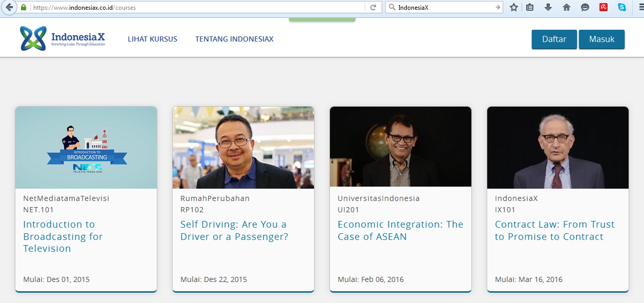Screen dimensions: 644x303
Task: Click the browser back arrow button
Action: (9, 7)
